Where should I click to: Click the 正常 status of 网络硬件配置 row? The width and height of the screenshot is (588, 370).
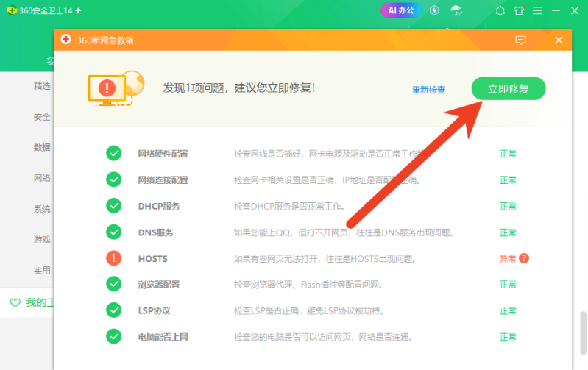coord(508,154)
